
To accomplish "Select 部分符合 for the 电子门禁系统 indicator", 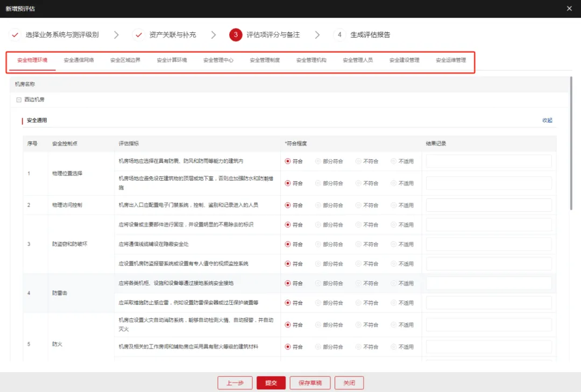I will (x=318, y=205).
